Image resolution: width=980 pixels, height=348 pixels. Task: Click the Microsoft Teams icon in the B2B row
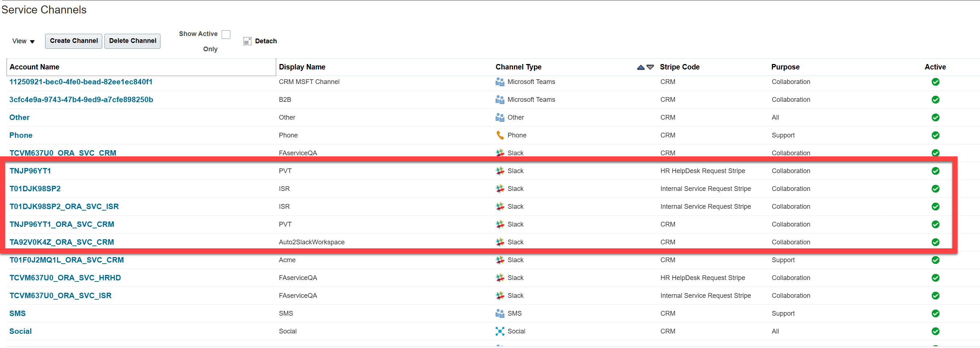500,100
